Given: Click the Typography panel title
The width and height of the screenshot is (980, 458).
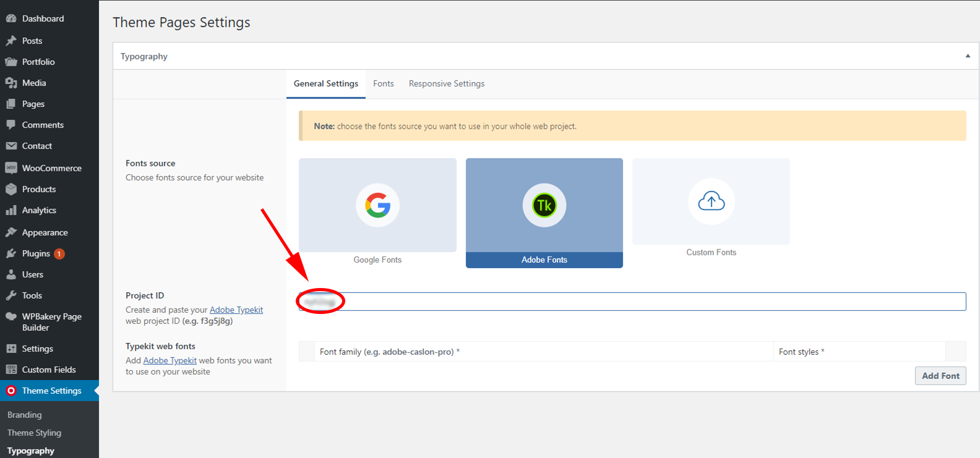Looking at the screenshot, I should click(x=144, y=56).
